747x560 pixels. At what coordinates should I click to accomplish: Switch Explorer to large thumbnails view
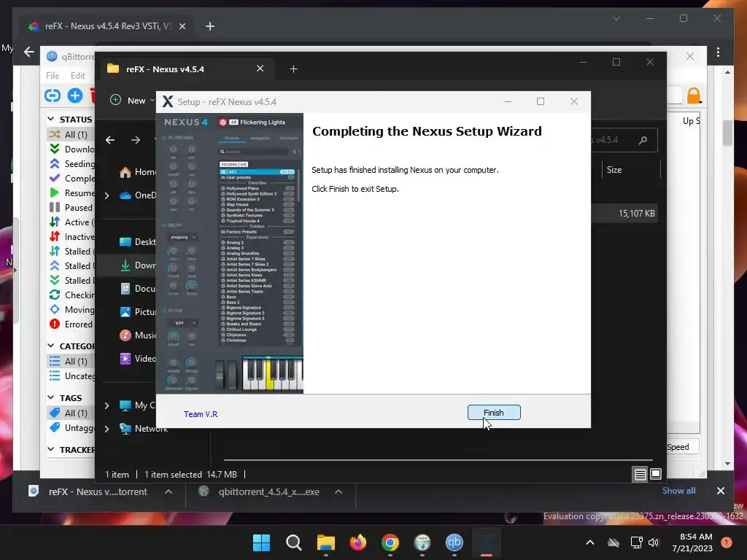(656, 474)
